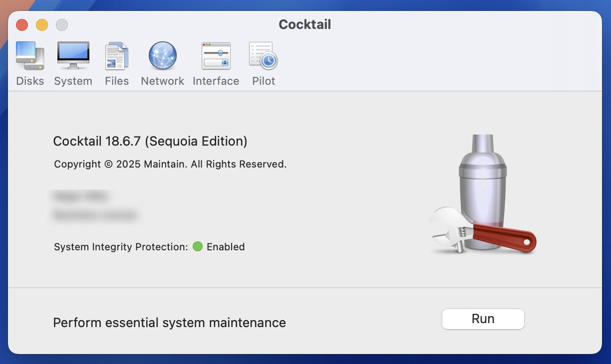Viewport: 611px width, 364px height.
Task: Open the Network section
Action: [x=162, y=62]
